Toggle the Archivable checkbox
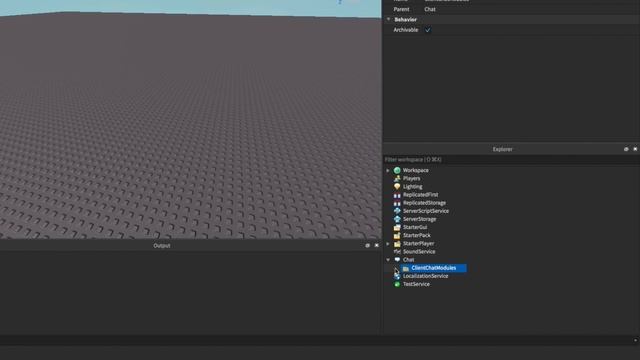The width and height of the screenshot is (640, 360). [x=427, y=30]
